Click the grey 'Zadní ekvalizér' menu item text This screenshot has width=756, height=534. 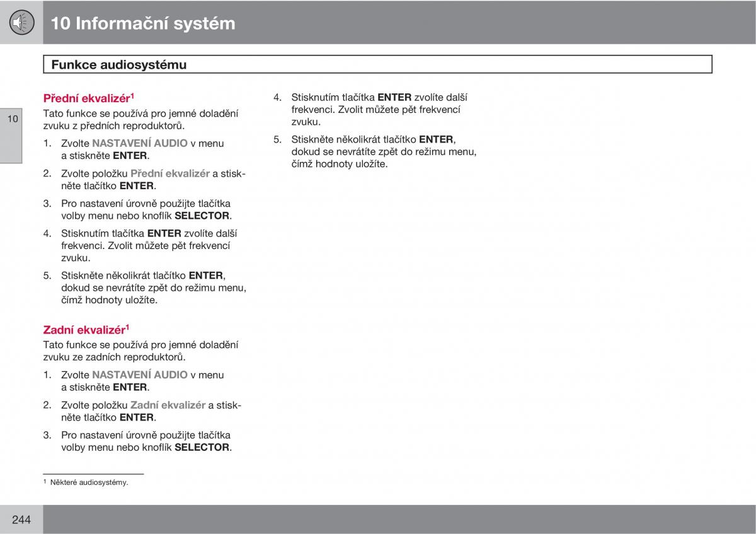pos(168,405)
